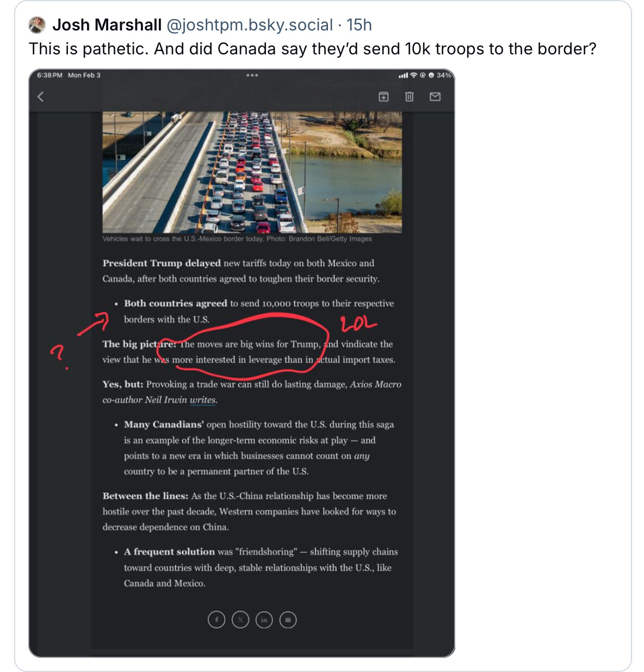The image size is (644, 672).
Task: Share the article via the Facebook icon
Action: [x=216, y=620]
